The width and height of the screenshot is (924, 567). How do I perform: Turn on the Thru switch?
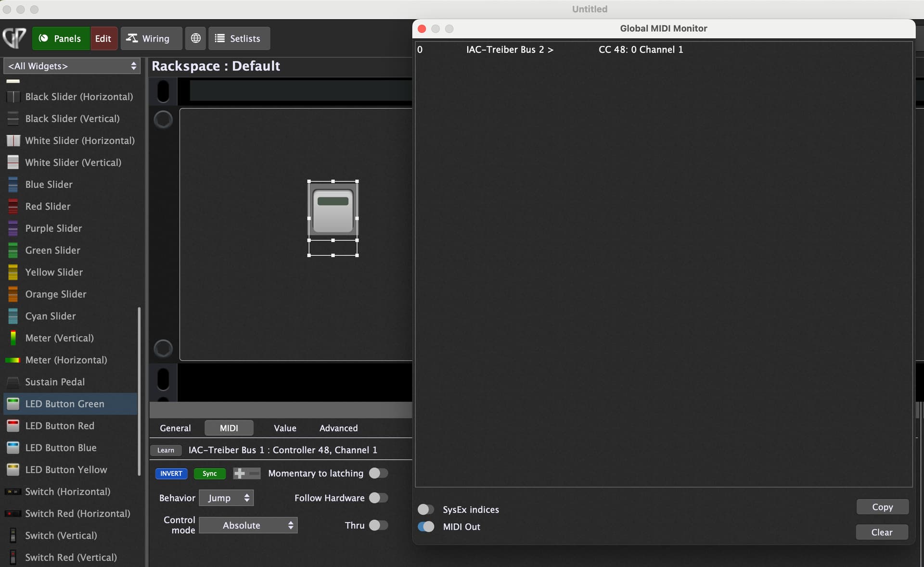point(378,525)
